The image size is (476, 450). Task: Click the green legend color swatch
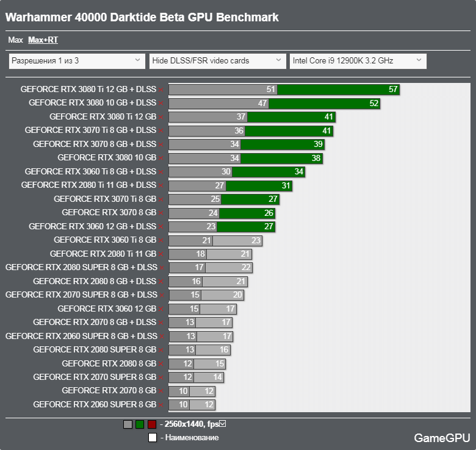tap(140, 424)
